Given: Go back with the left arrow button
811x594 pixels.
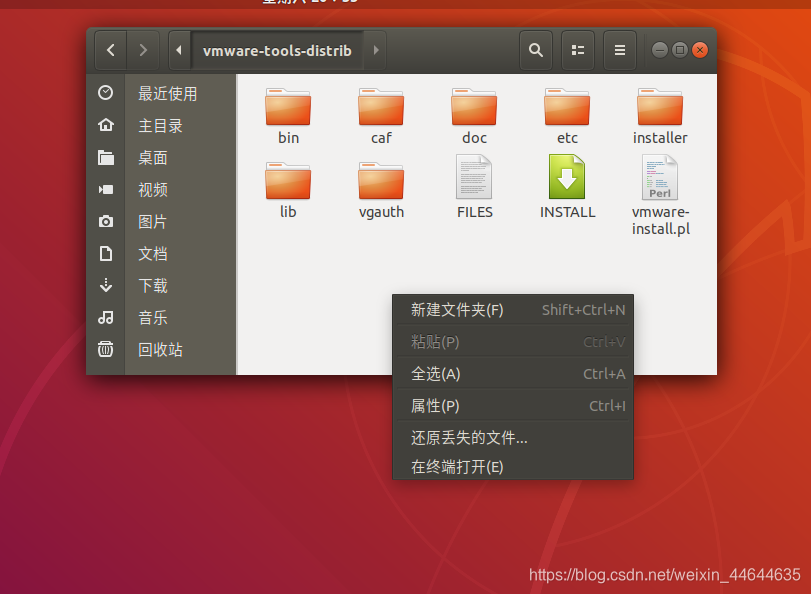Looking at the screenshot, I should point(111,50).
